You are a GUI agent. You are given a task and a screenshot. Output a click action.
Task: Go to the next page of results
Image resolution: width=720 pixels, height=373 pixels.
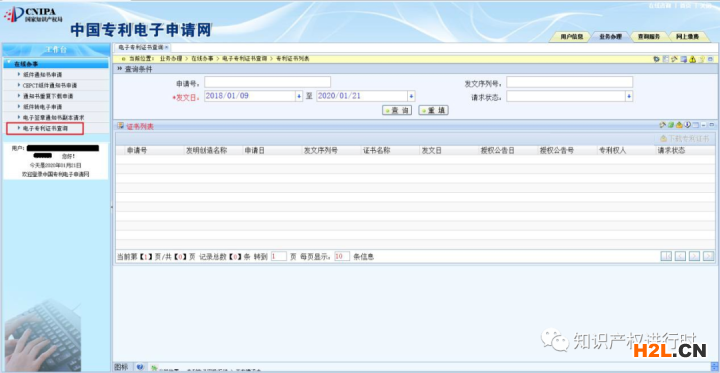694,256
